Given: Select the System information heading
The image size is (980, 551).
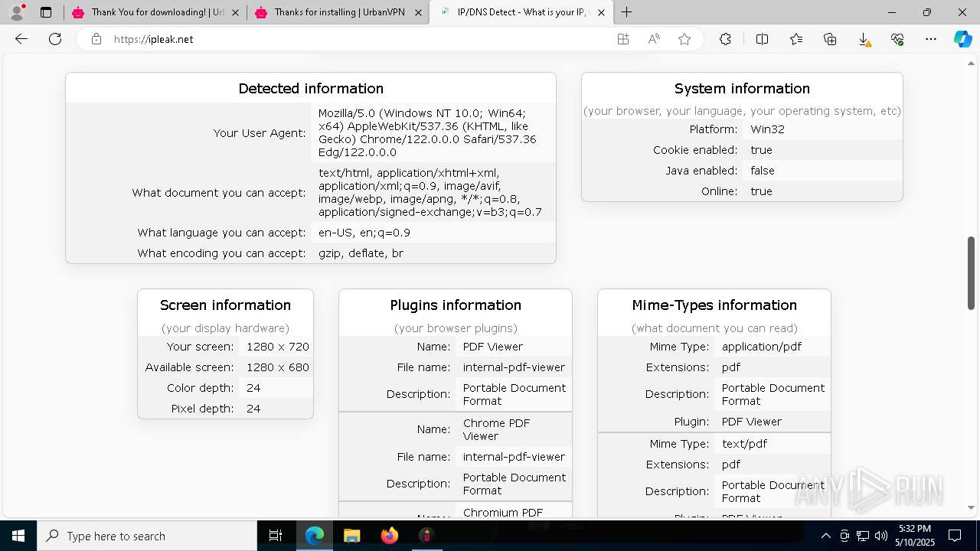Looking at the screenshot, I should pyautogui.click(x=742, y=89).
